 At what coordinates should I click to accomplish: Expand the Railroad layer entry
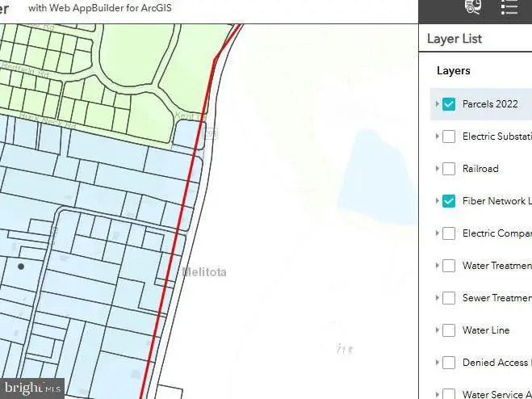pos(437,169)
